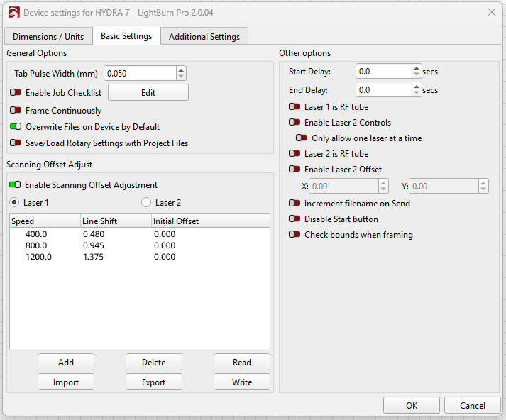Click the Add offset button
The height and width of the screenshot is (420, 506).
[x=66, y=363]
